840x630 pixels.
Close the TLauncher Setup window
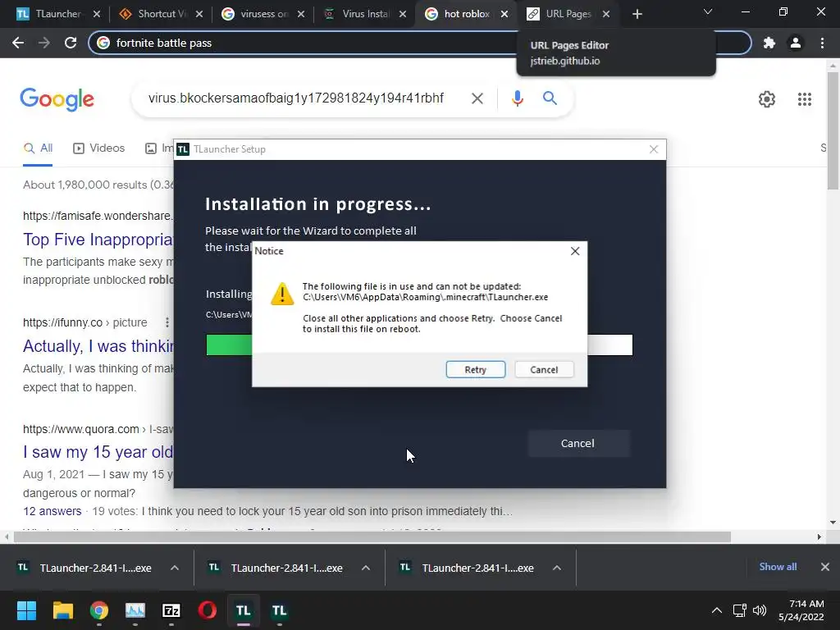coord(654,149)
